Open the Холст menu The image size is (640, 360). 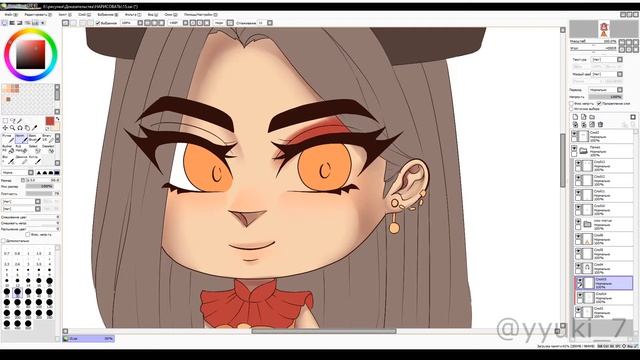click(x=64, y=15)
